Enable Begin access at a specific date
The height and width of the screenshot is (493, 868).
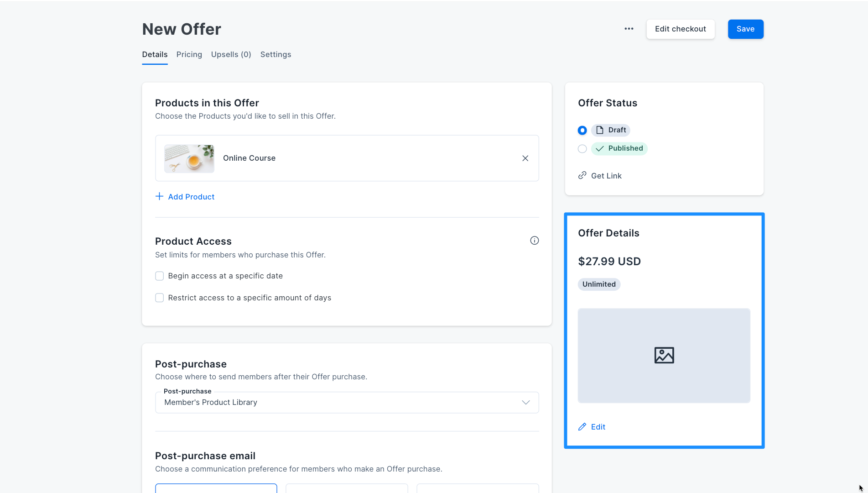[x=160, y=276]
